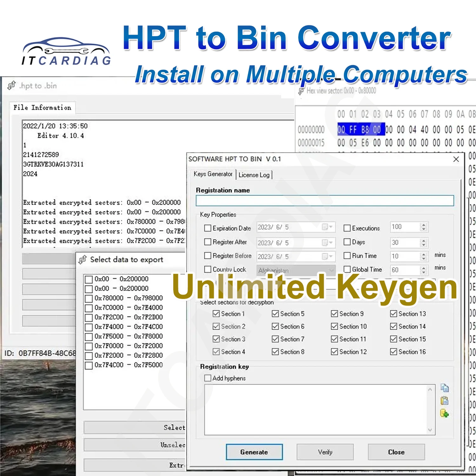The image size is (476, 476).
Task: Click the Registration key scrollbar down arrow
Action: click(x=430, y=430)
